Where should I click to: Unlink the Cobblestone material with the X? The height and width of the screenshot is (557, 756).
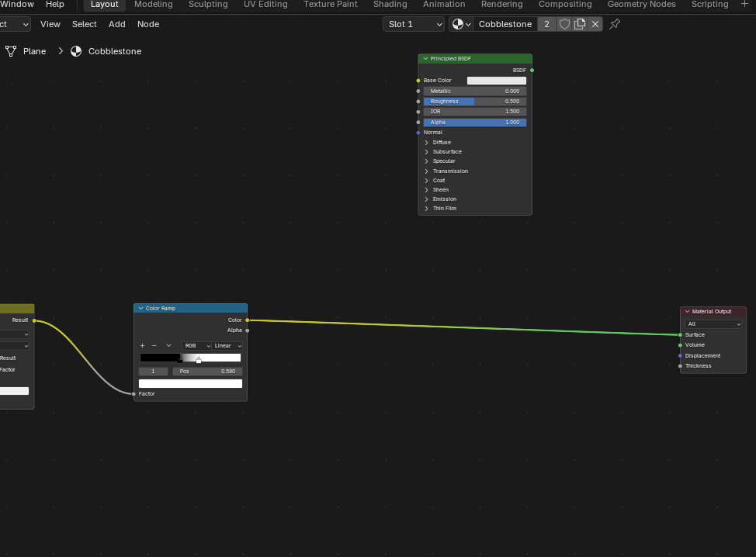595,24
